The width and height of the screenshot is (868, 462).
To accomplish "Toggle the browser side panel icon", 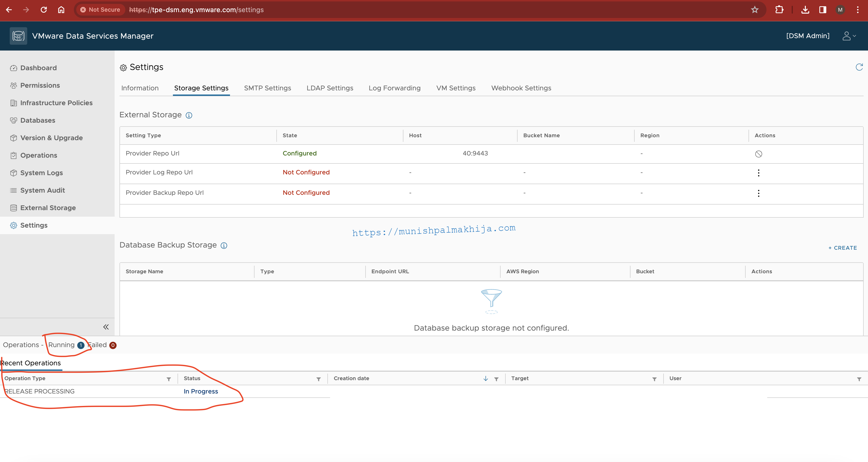I will (823, 10).
